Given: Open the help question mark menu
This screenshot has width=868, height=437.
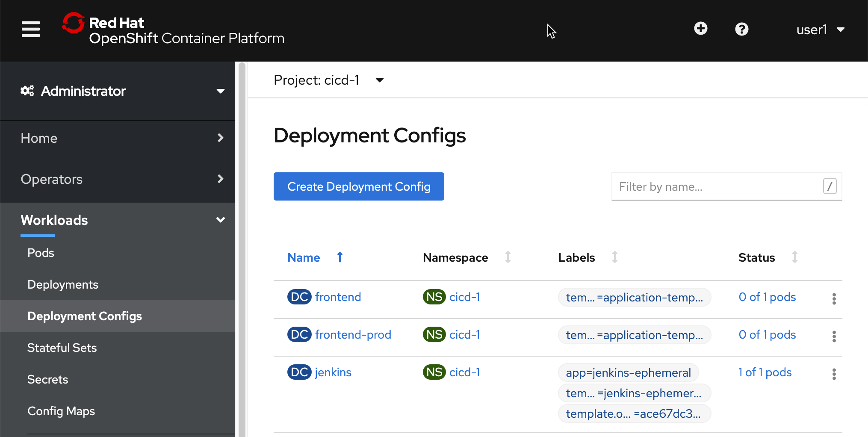Looking at the screenshot, I should [741, 29].
